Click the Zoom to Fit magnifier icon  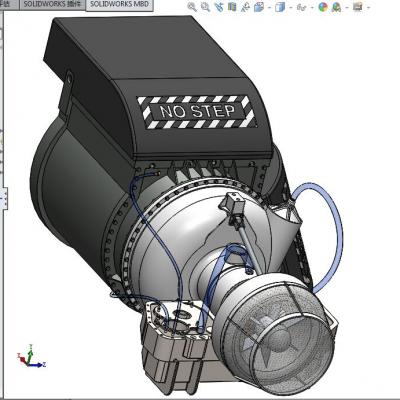click(192, 7)
